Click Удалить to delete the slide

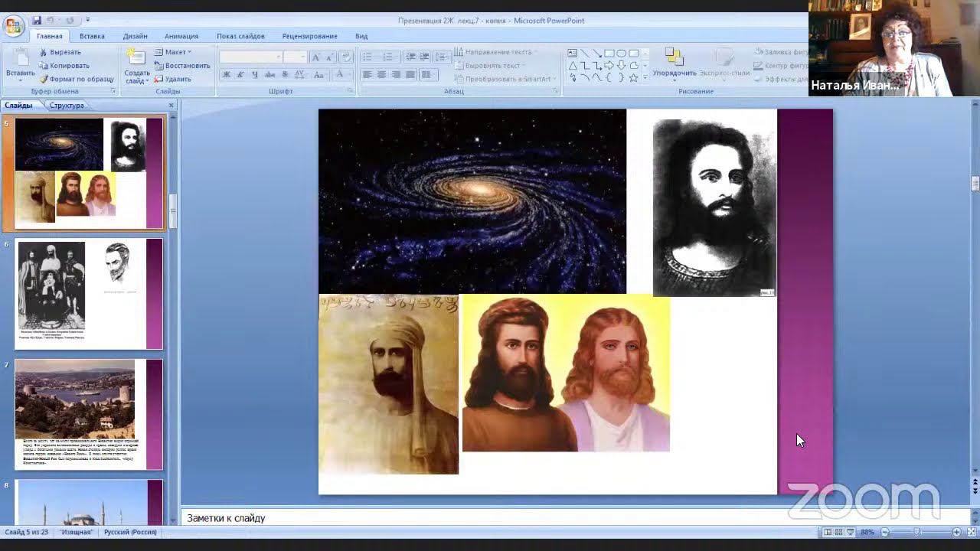pos(173,79)
